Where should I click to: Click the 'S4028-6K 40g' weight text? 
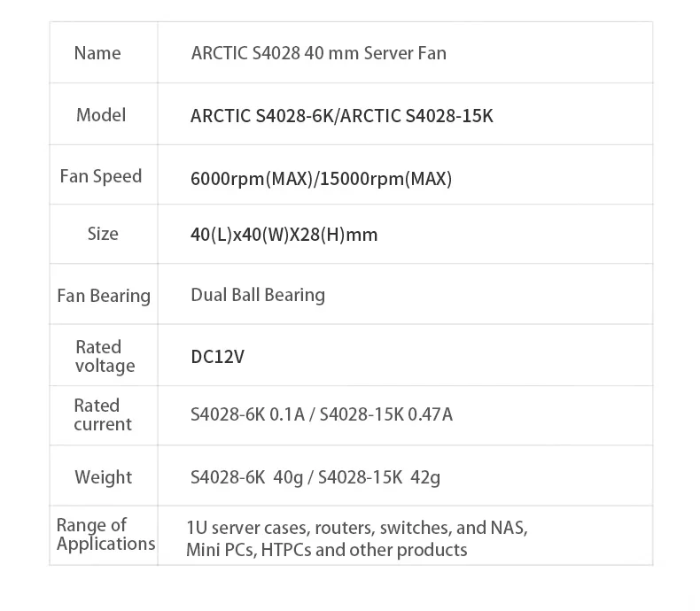coord(246,478)
